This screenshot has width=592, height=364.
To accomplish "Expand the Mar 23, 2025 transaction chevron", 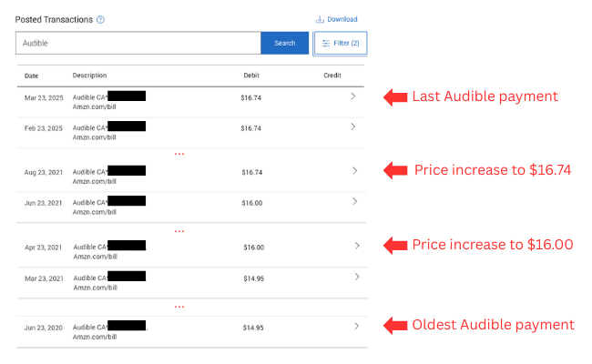I will pos(353,96).
